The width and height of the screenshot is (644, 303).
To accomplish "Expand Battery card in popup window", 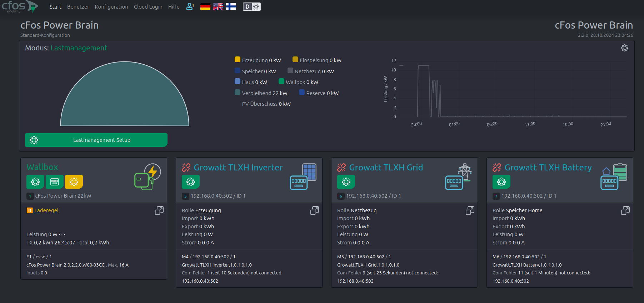I will (x=625, y=210).
